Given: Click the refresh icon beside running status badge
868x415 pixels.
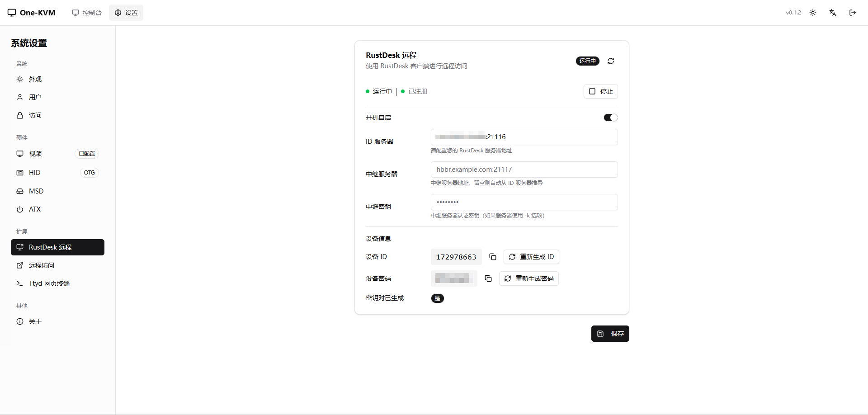Looking at the screenshot, I should point(611,61).
